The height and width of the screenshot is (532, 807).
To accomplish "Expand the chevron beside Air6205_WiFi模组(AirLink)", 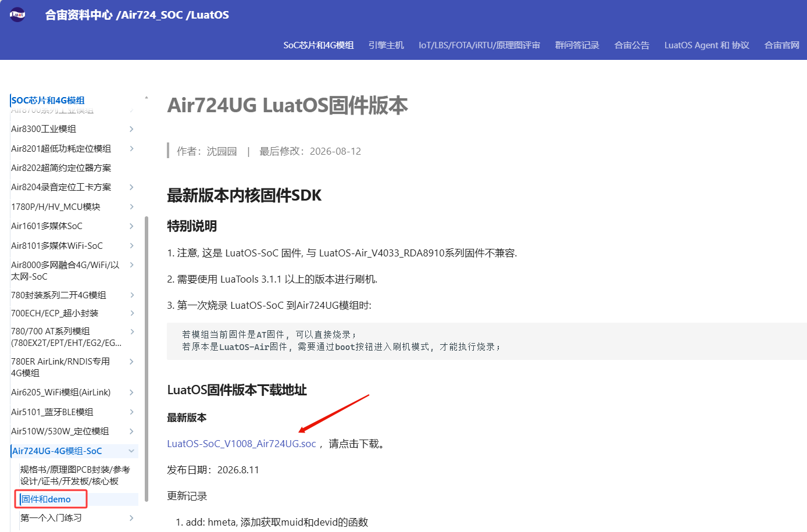I will click(131, 392).
